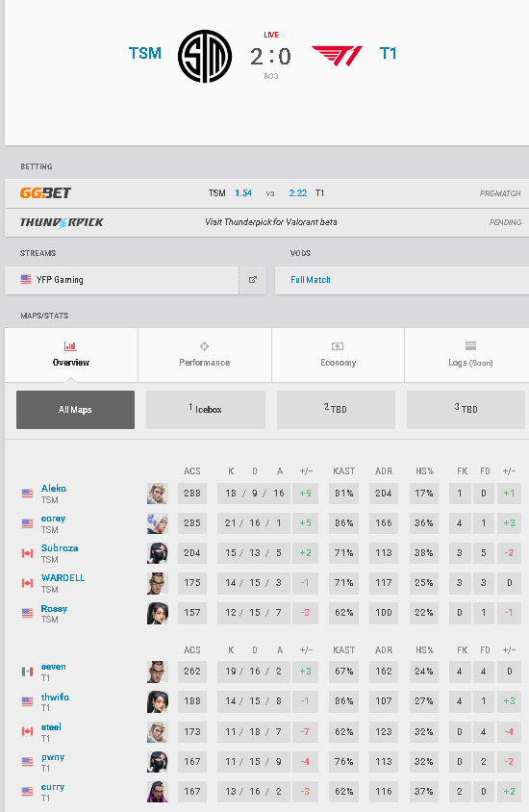Switch to the Performance tab
This screenshot has height=812, width=529.
[x=205, y=355]
